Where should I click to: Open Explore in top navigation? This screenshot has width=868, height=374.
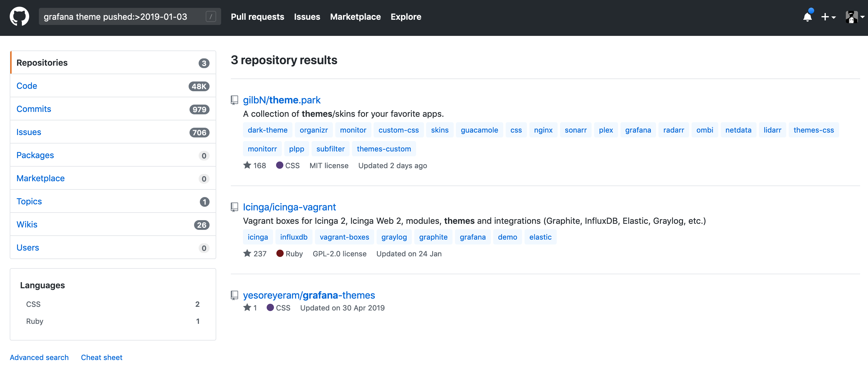click(405, 16)
